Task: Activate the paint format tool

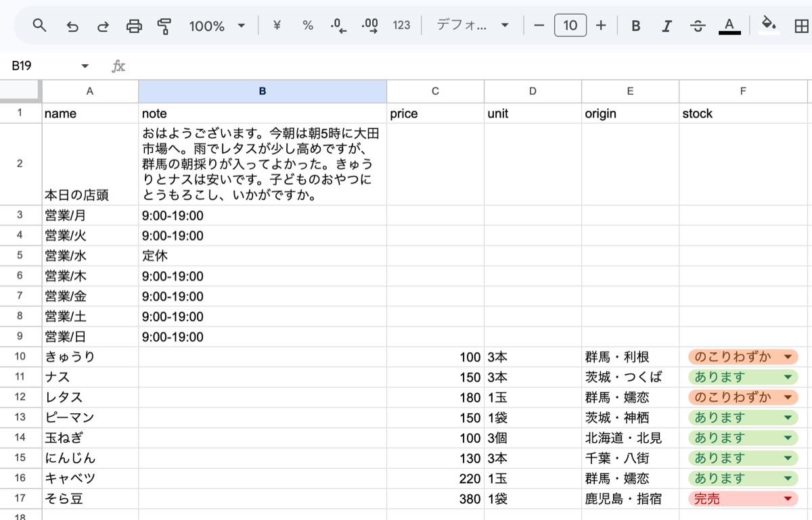Action: pos(164,26)
